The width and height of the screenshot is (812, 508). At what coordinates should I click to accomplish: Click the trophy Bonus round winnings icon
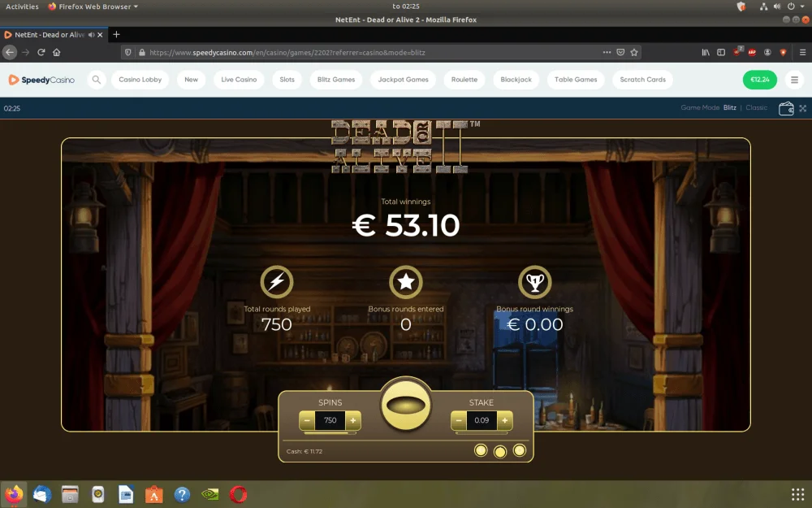coord(534,281)
